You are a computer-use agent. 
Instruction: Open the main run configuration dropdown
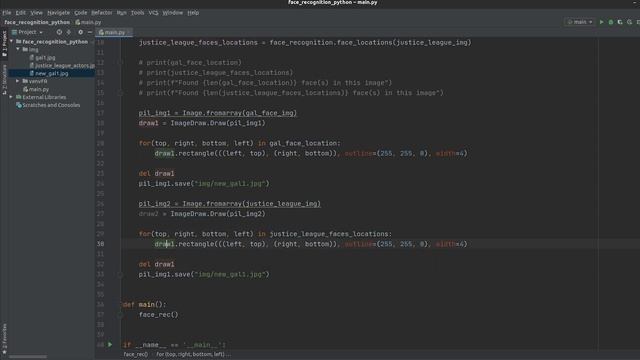click(580, 22)
